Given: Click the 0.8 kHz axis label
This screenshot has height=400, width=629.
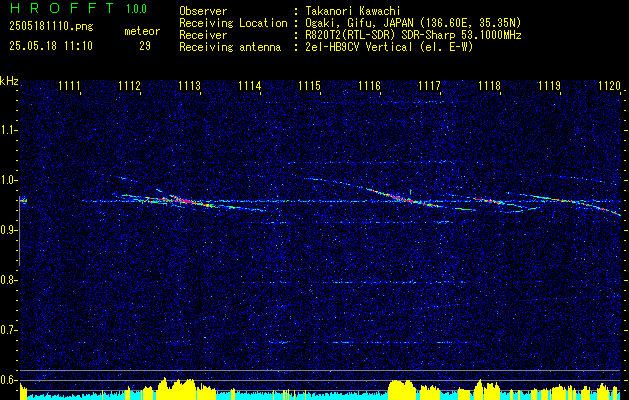Looking at the screenshot, I should 8,280.
